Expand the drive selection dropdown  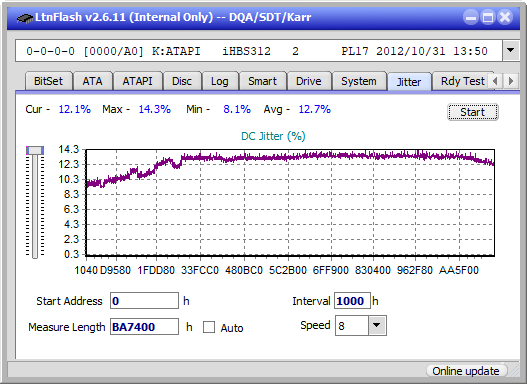click(511, 51)
